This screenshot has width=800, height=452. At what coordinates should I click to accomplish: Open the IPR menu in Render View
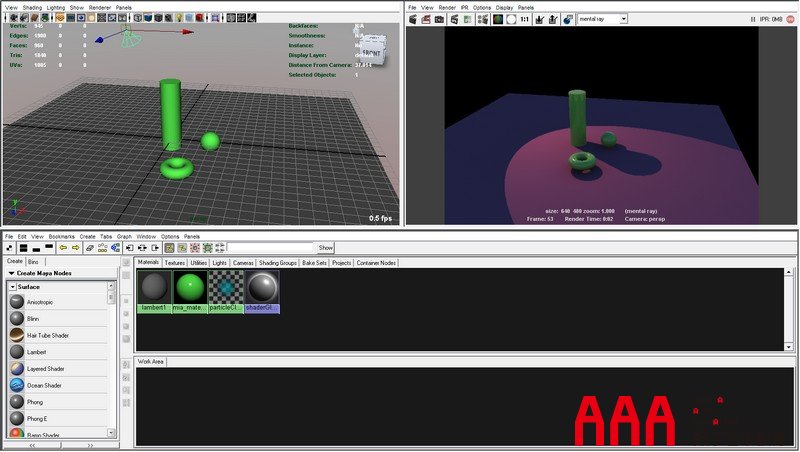tap(464, 8)
